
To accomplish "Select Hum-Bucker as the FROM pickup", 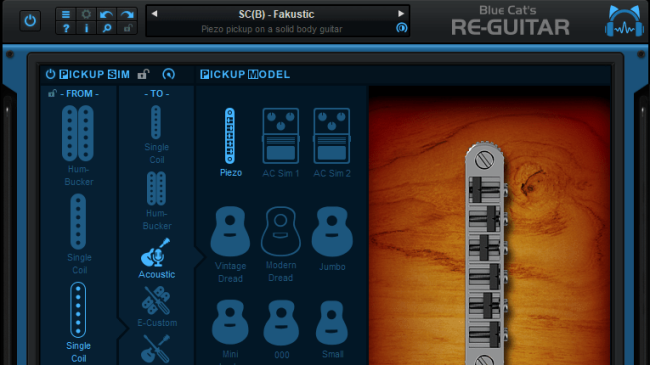I will [78, 145].
